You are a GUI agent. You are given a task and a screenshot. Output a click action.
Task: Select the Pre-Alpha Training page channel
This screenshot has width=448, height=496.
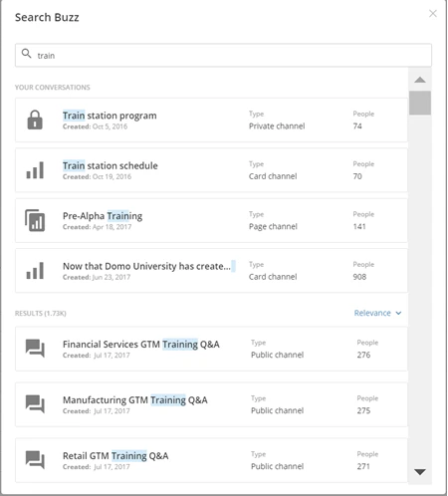point(211,220)
